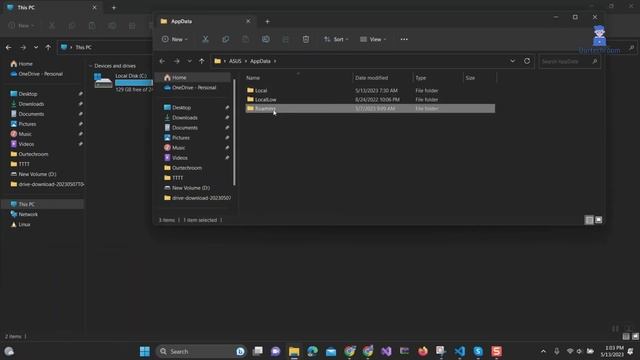This screenshot has height=360, width=640.
Task: Select the Roaming folder
Action: click(x=370, y=108)
